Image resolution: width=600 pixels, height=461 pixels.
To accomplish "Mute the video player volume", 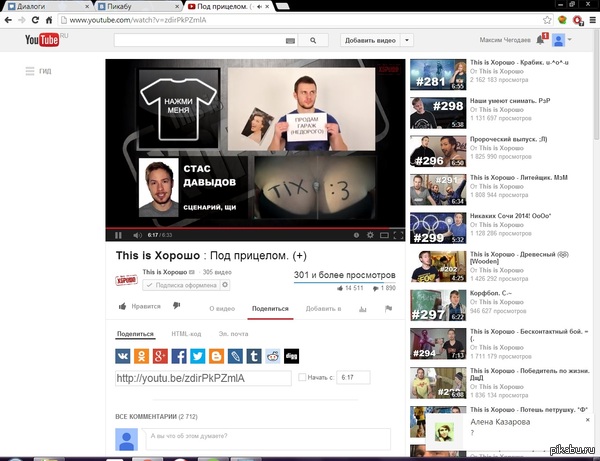I will point(135,235).
